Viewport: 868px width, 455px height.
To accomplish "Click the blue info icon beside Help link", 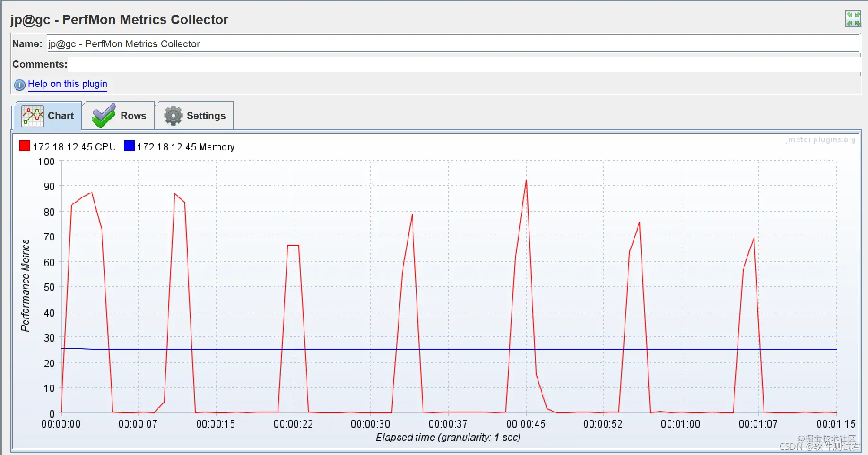I will [19, 85].
